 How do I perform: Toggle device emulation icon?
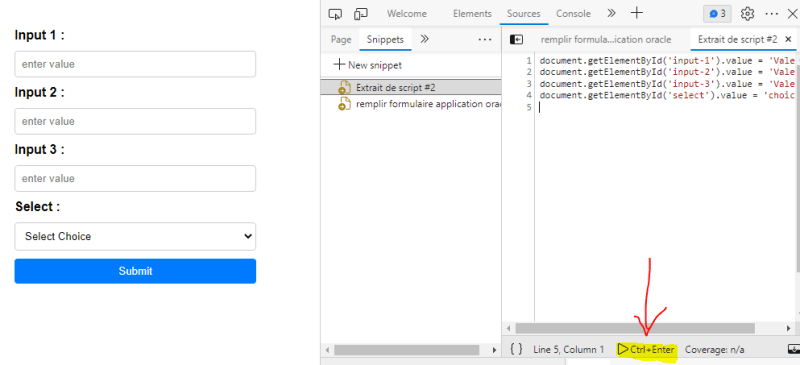point(361,14)
